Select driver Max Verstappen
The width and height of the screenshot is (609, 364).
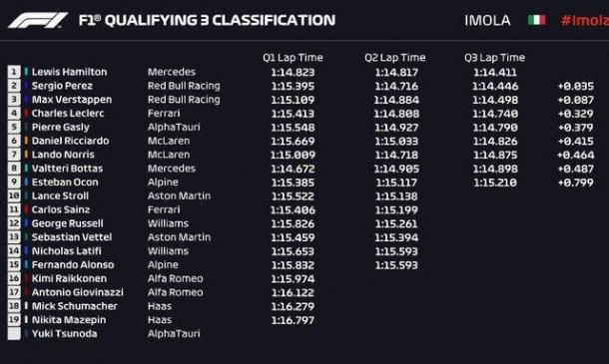point(72,100)
